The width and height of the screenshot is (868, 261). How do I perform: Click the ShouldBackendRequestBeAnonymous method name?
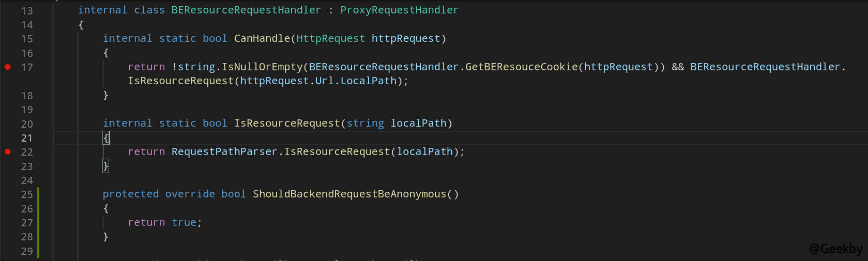pos(349,194)
